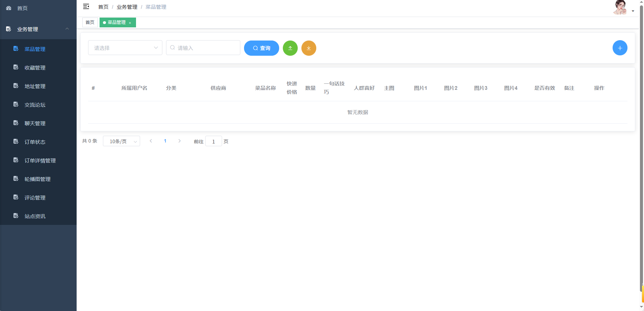Collapse the 业务管理 menu via its chevron
Image resolution: width=644 pixels, height=311 pixels.
67,29
